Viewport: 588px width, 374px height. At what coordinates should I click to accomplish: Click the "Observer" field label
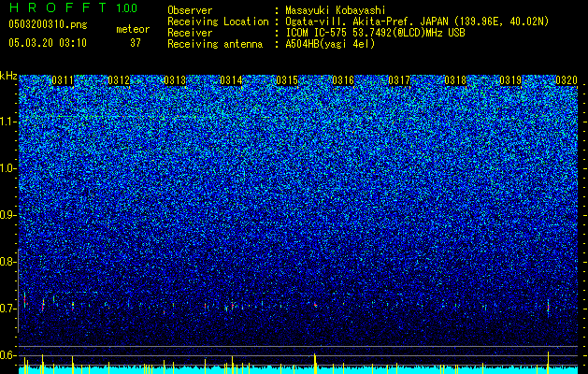(190, 10)
